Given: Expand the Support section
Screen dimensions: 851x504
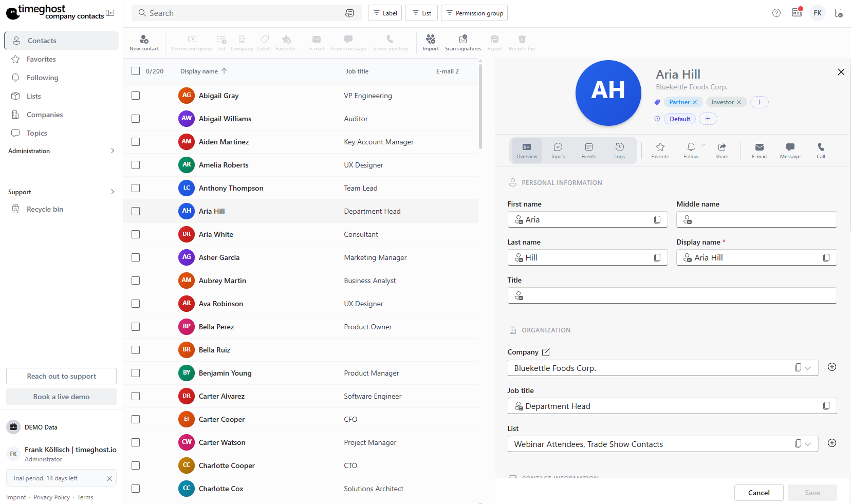Looking at the screenshot, I should click(x=61, y=192).
